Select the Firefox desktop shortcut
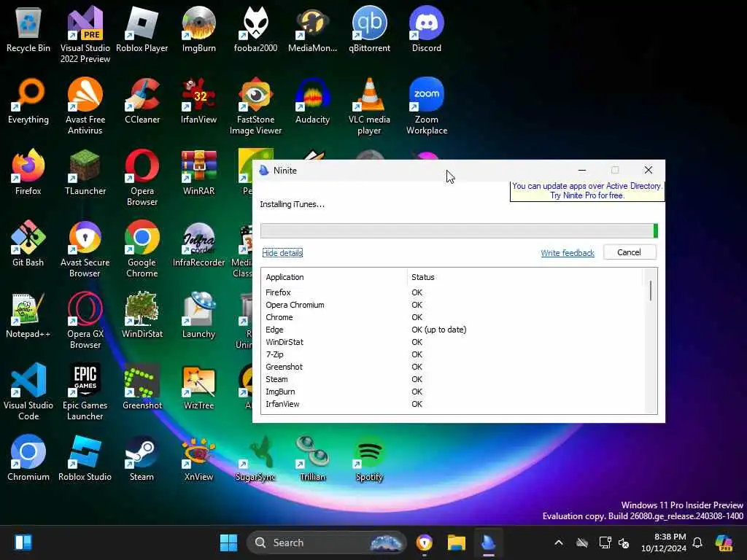The image size is (747, 560). coord(28,172)
